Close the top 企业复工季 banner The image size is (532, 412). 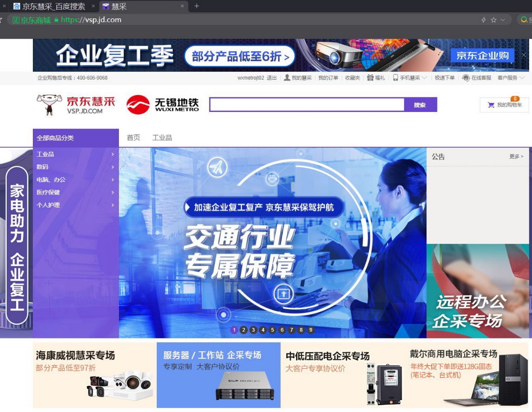tap(524, 55)
